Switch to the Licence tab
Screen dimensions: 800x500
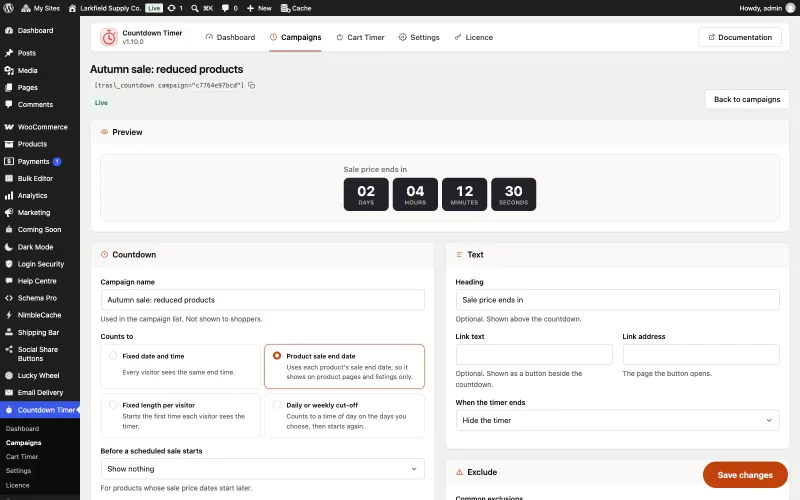coord(473,37)
